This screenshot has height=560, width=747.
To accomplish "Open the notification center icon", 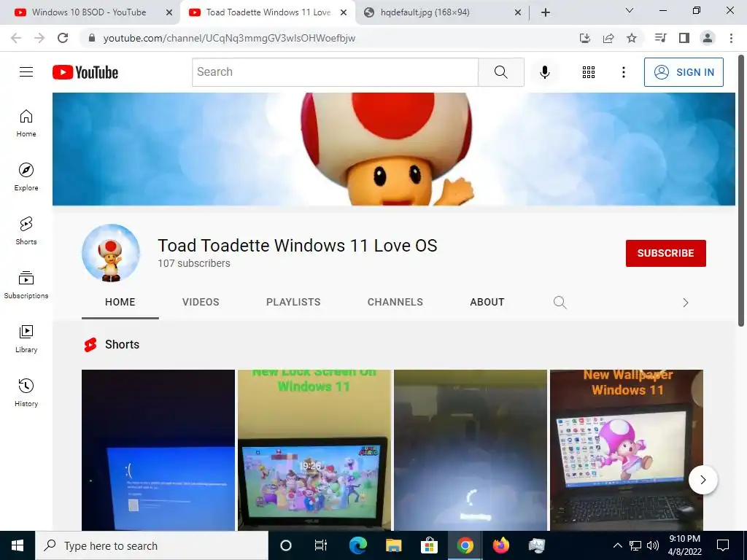I will click(723, 545).
